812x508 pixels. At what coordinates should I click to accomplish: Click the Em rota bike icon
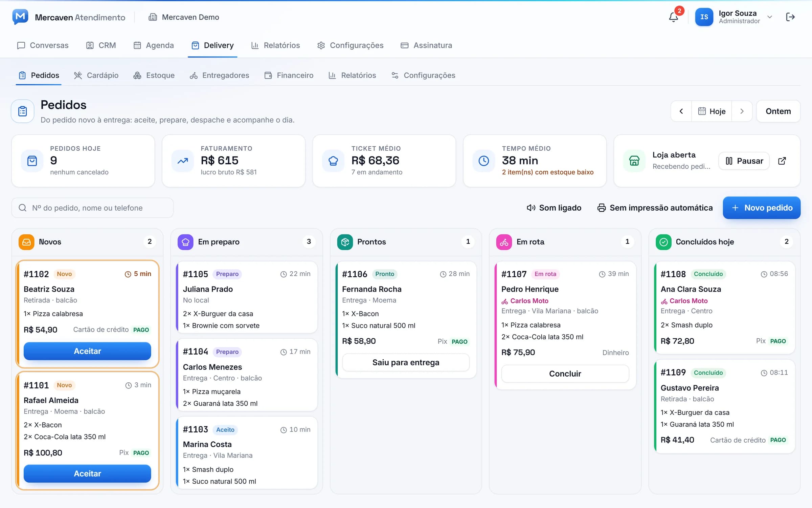click(504, 242)
